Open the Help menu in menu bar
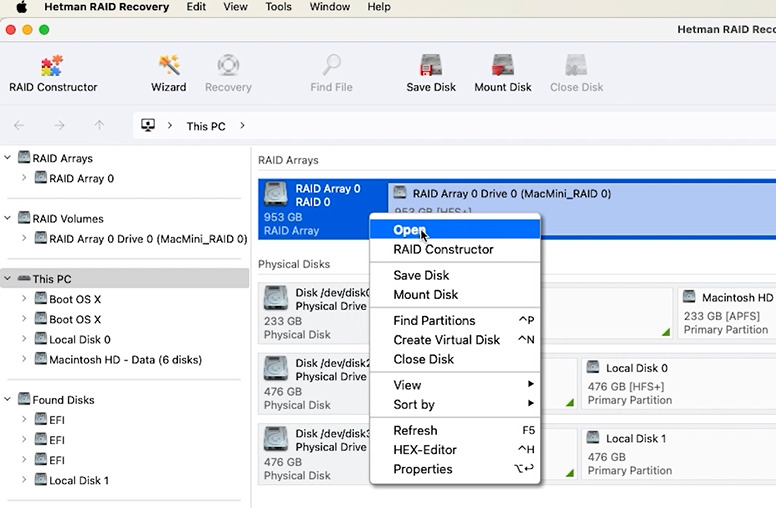Image resolution: width=776 pixels, height=508 pixels. (379, 7)
